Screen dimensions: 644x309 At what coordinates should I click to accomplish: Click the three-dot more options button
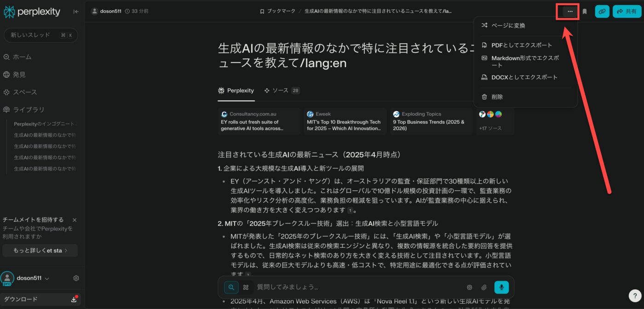click(570, 11)
